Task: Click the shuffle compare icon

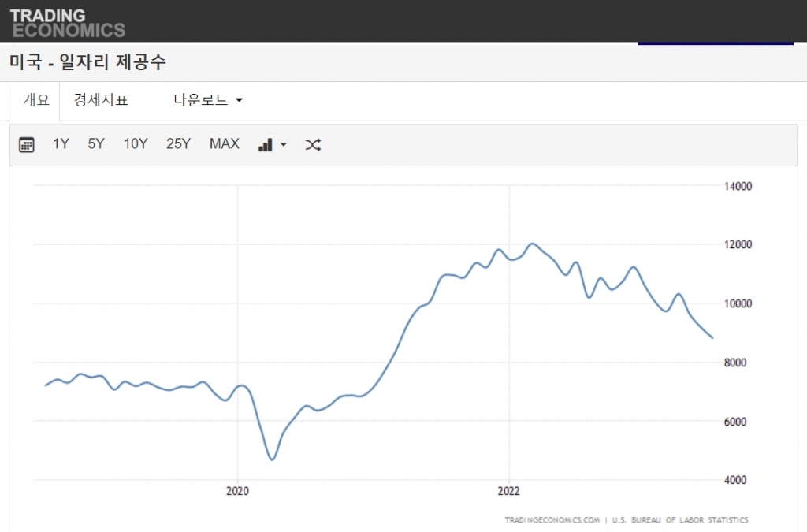Action: click(313, 144)
